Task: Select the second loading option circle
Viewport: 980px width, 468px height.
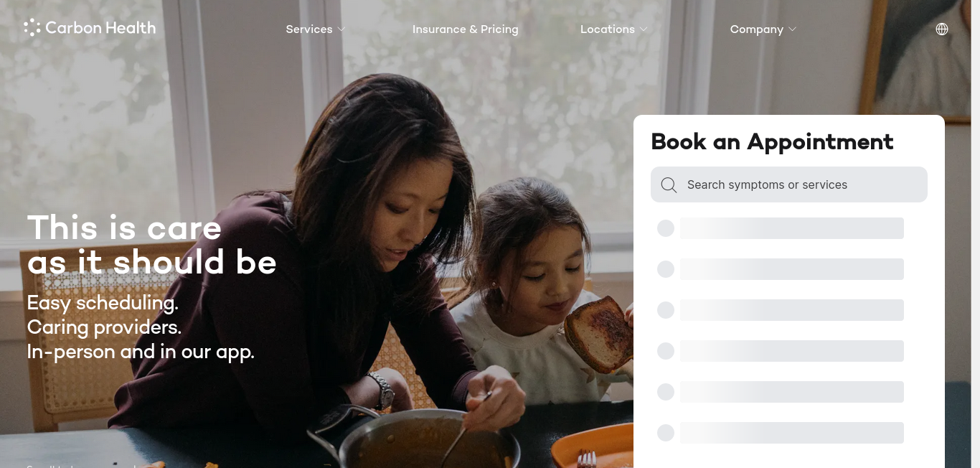Action: coord(666,269)
